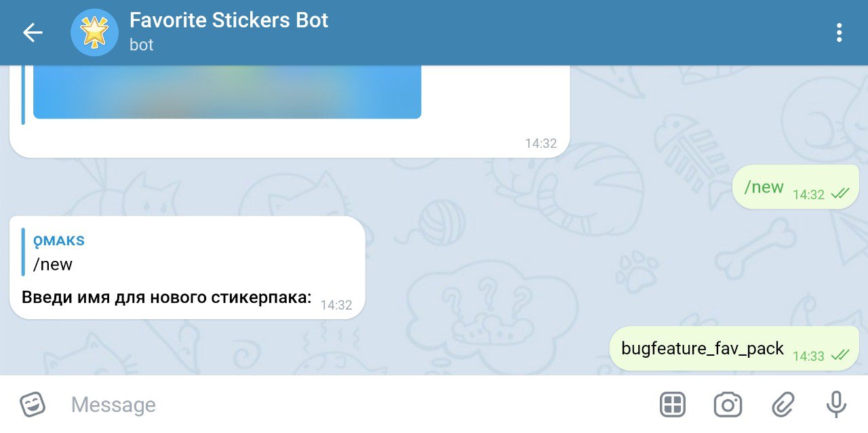Open the camera icon in message bar

click(728, 405)
